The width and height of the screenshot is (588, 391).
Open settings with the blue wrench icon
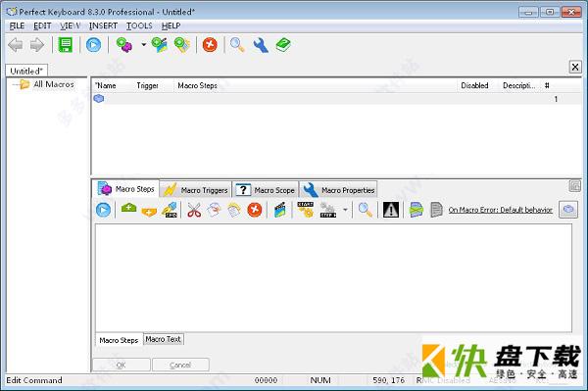point(261,45)
